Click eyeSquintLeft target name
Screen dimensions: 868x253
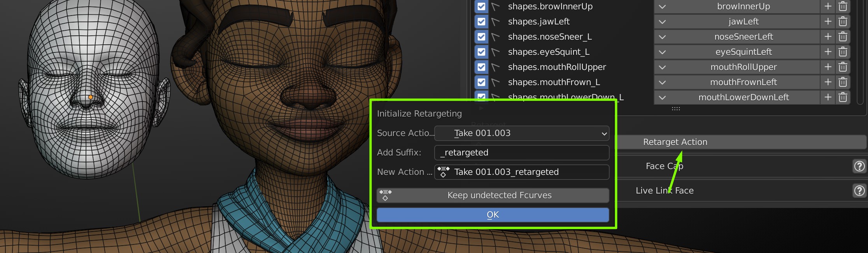[744, 52]
